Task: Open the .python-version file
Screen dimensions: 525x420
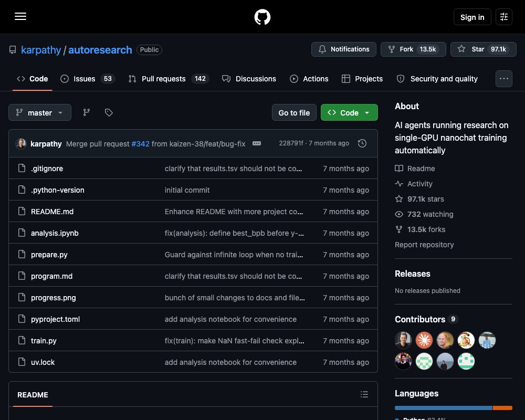Action: (58, 190)
